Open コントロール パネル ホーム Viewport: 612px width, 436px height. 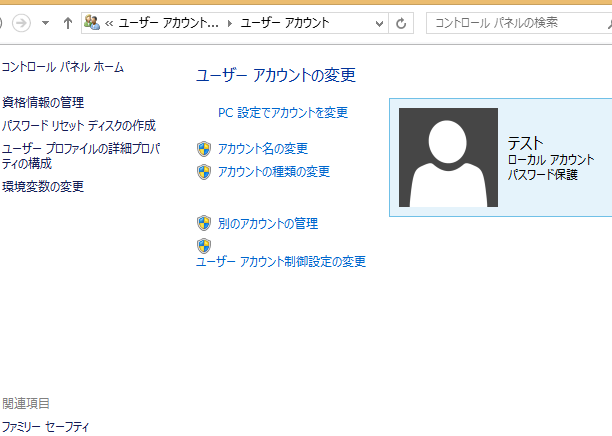click(63, 67)
